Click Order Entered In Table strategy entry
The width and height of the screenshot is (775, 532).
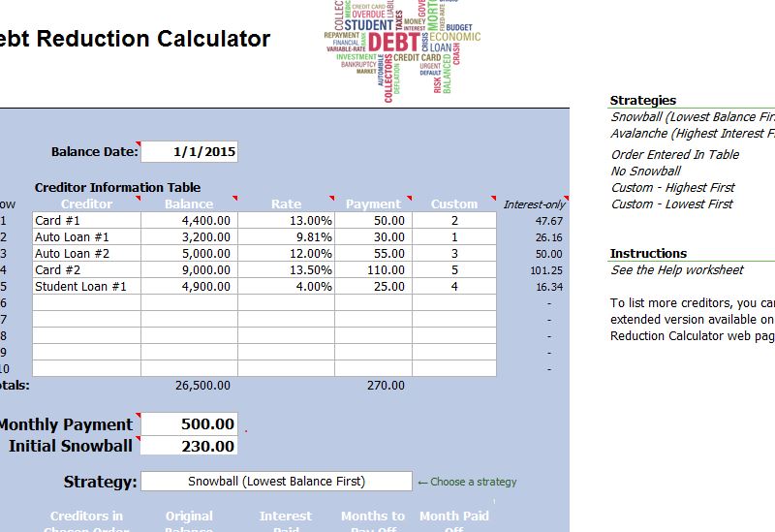pyautogui.click(x=674, y=155)
